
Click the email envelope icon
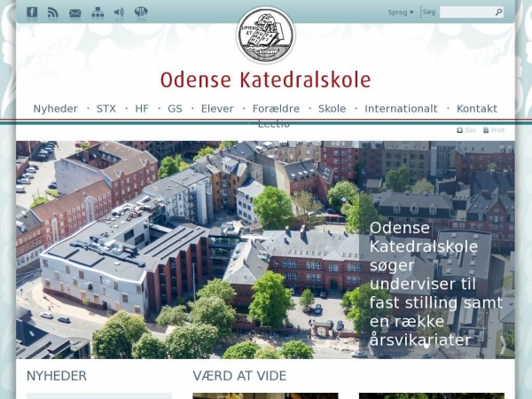pyautogui.click(x=75, y=13)
